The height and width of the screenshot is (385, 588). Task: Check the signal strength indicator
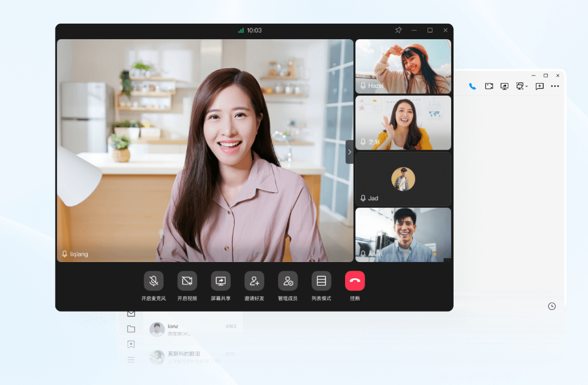[241, 31]
